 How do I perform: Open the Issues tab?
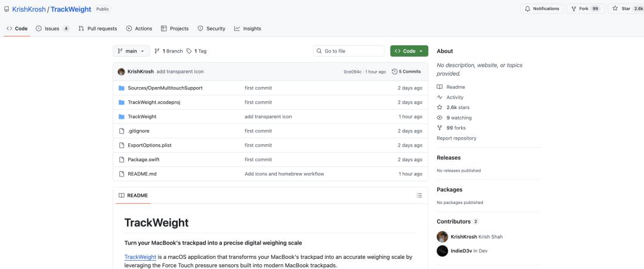pyautogui.click(x=52, y=29)
